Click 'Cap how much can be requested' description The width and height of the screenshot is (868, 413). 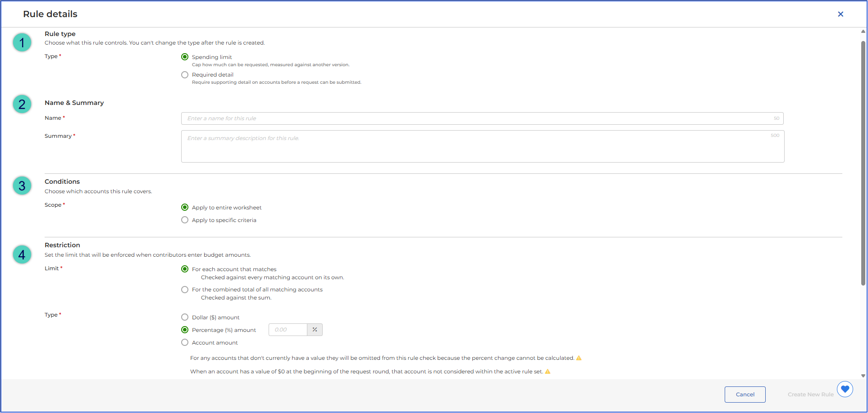[x=271, y=65]
